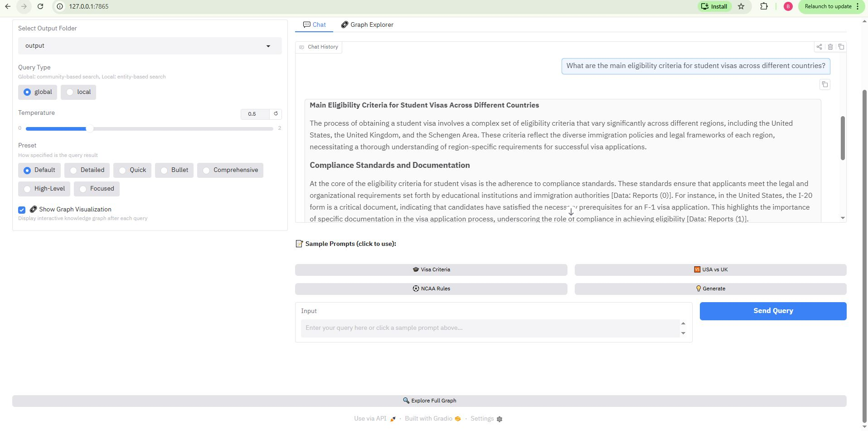This screenshot has height=431, width=868.
Task: Choose the High-Level preset
Action: (x=44, y=189)
